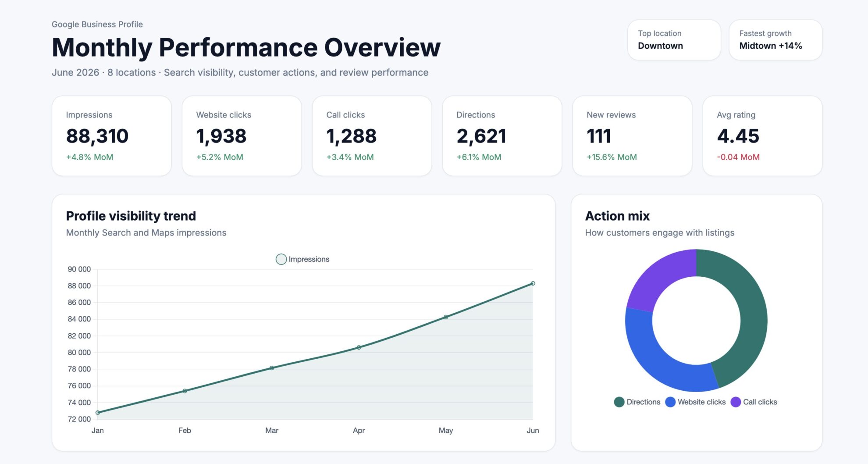
Task: Select the Mar data point on trend line
Action: pyautogui.click(x=272, y=368)
